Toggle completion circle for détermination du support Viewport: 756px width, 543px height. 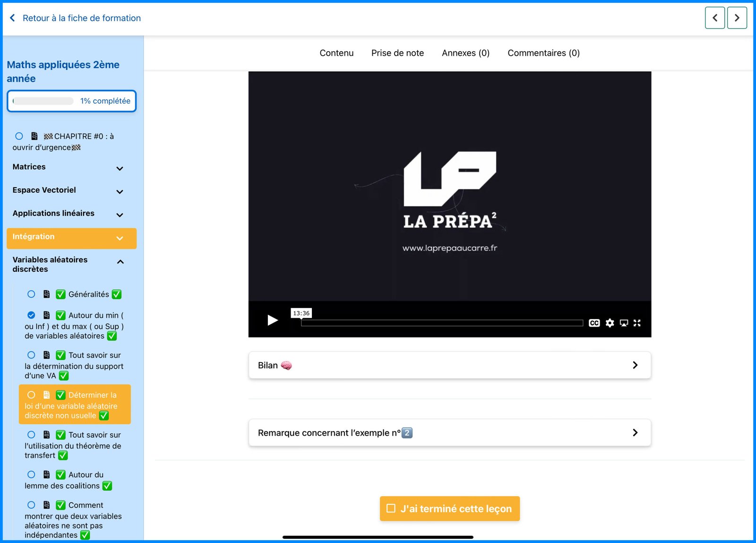(31, 355)
